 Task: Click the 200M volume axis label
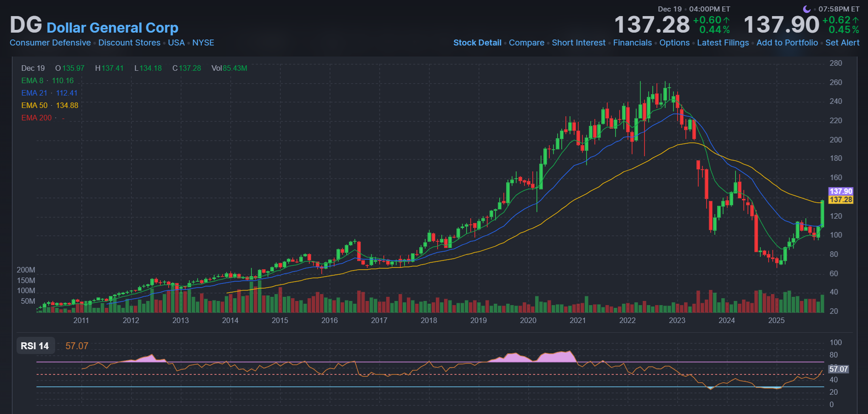26,270
